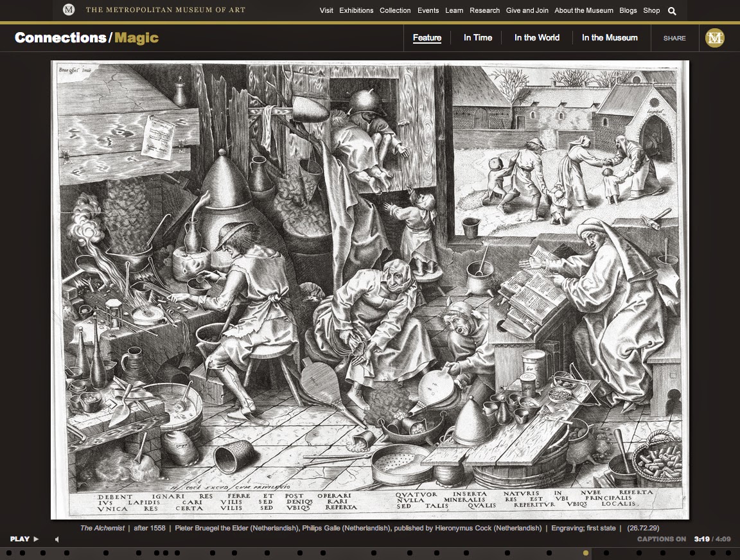This screenshot has width=740, height=560.
Task: Jump to the gold current timeline marker
Action: (x=586, y=553)
